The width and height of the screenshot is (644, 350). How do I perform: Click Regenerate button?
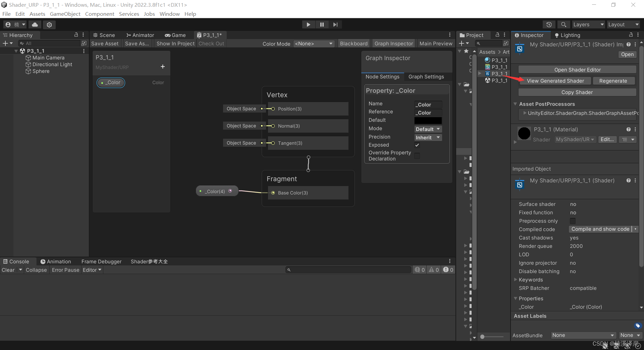click(613, 81)
